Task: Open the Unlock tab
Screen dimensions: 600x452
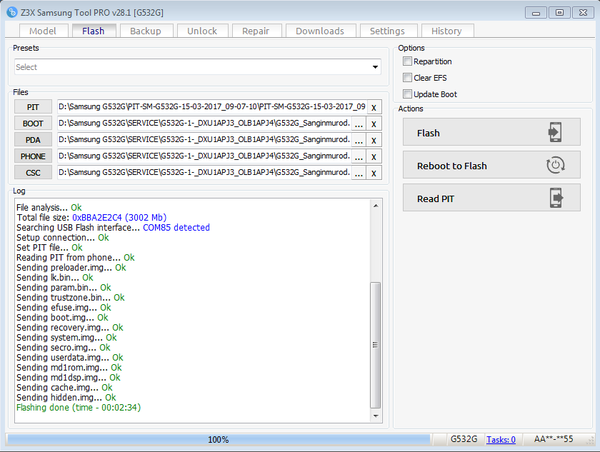Action: pos(201,31)
